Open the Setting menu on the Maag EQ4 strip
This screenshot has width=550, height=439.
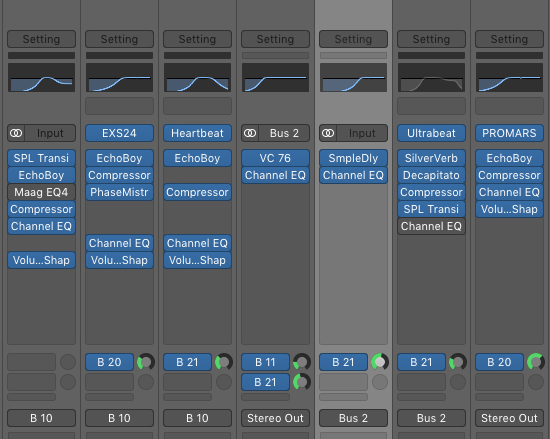(41, 39)
